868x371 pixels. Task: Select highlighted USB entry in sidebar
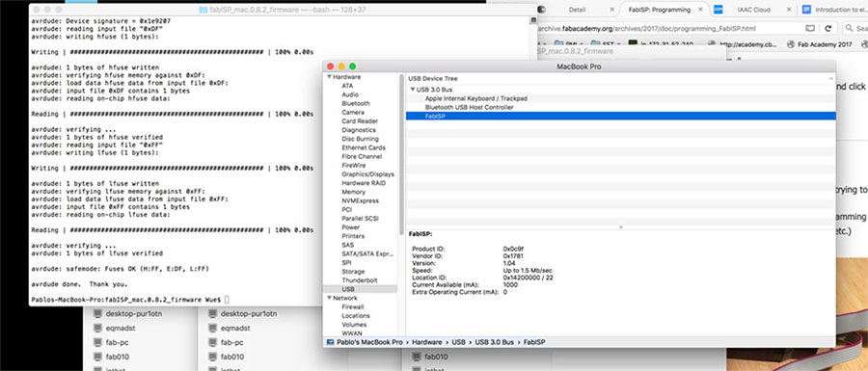[x=360, y=289]
